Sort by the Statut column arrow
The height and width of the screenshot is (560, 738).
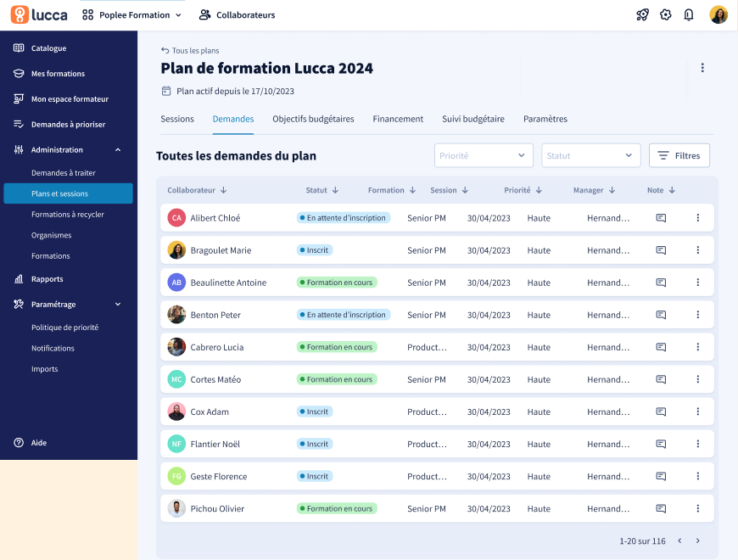pyautogui.click(x=335, y=190)
